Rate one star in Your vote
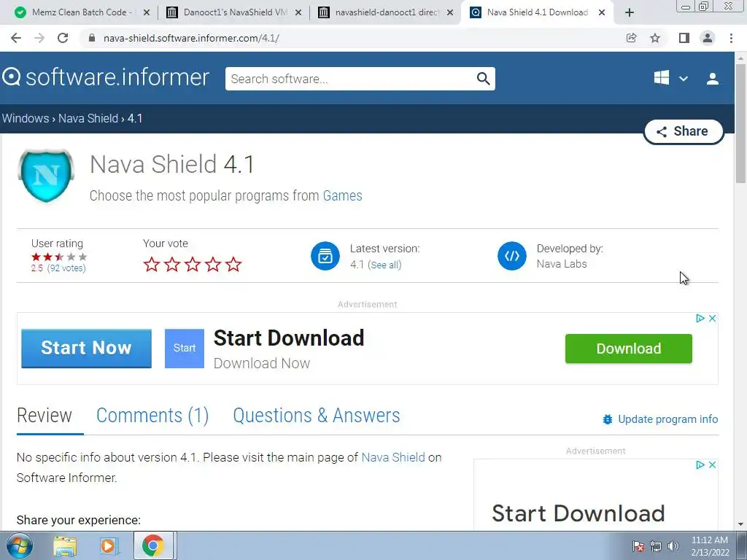 coord(152,264)
